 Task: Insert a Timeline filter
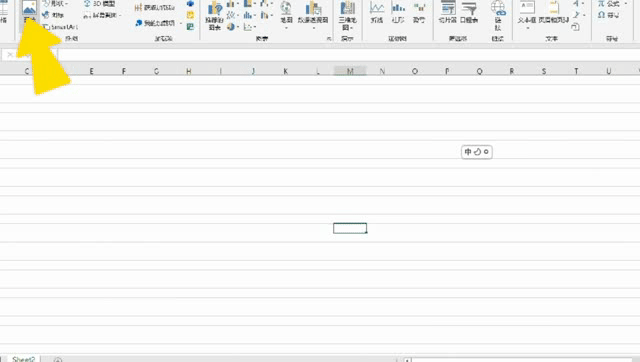[469, 12]
